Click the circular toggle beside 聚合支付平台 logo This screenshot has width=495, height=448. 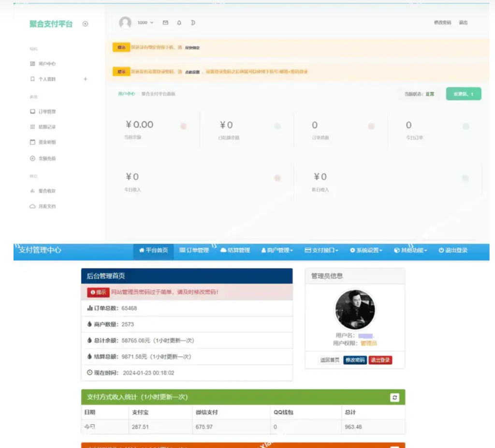coord(86,24)
